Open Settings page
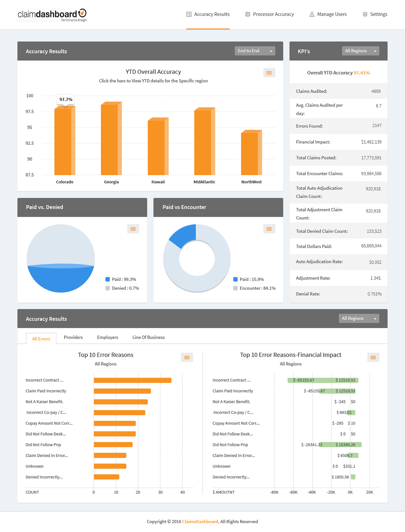Viewport: 405px width, 532px height. pyautogui.click(x=375, y=14)
